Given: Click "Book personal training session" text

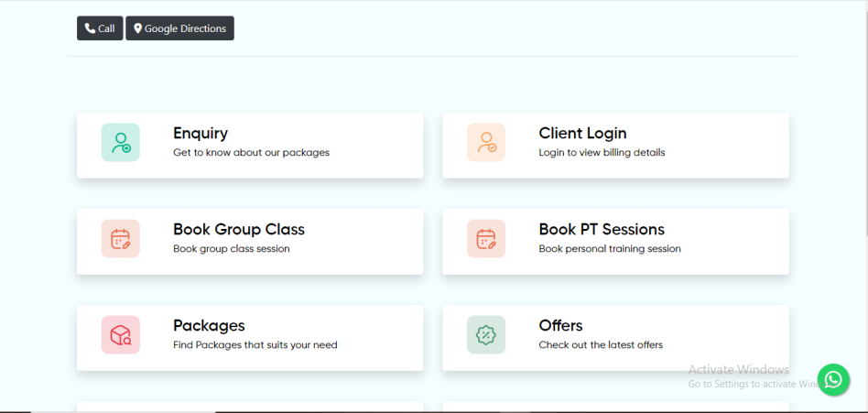Looking at the screenshot, I should (610, 248).
